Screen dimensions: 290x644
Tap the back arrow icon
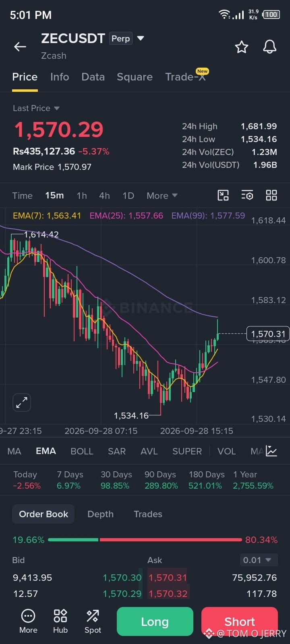tap(20, 47)
